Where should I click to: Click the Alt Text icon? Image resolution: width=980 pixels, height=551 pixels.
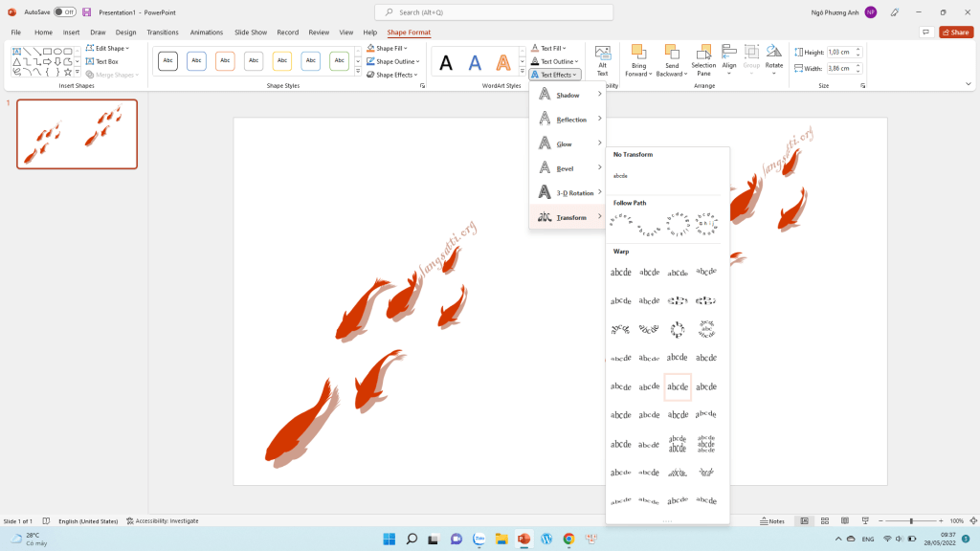point(602,59)
